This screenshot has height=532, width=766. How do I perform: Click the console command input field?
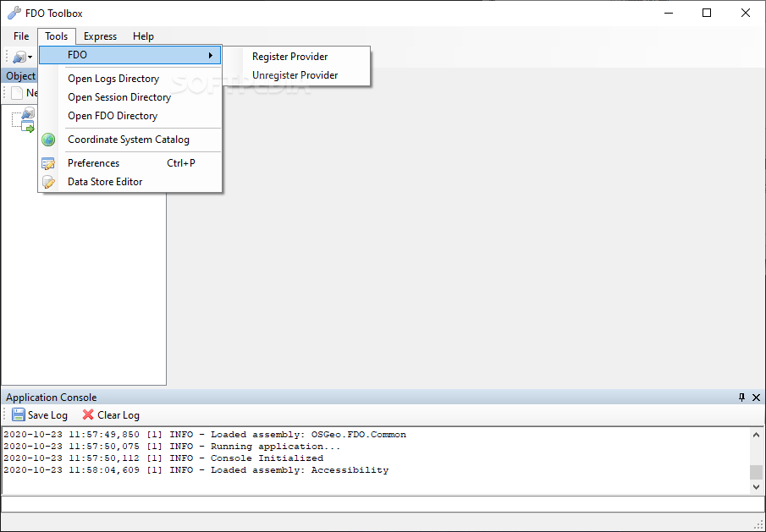click(x=383, y=504)
